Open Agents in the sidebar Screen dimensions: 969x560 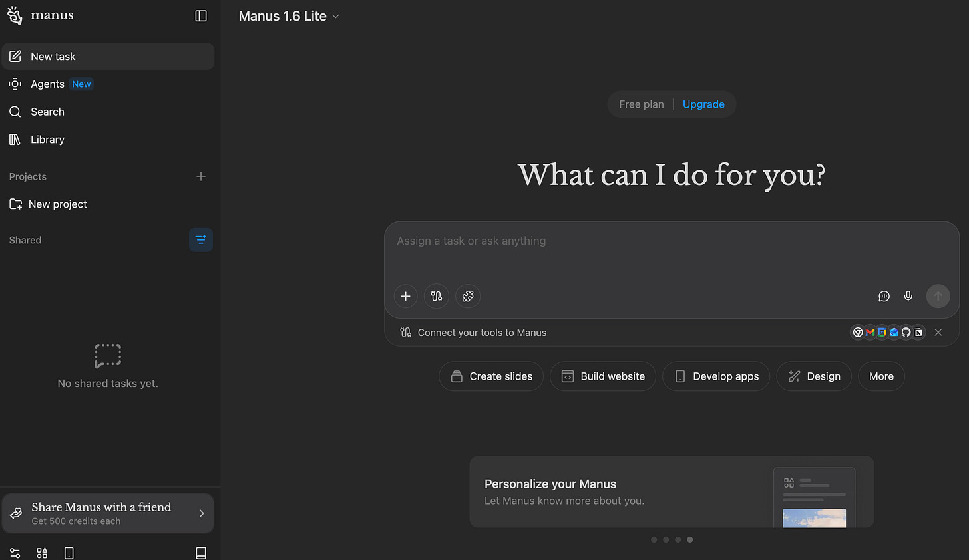coord(108,84)
